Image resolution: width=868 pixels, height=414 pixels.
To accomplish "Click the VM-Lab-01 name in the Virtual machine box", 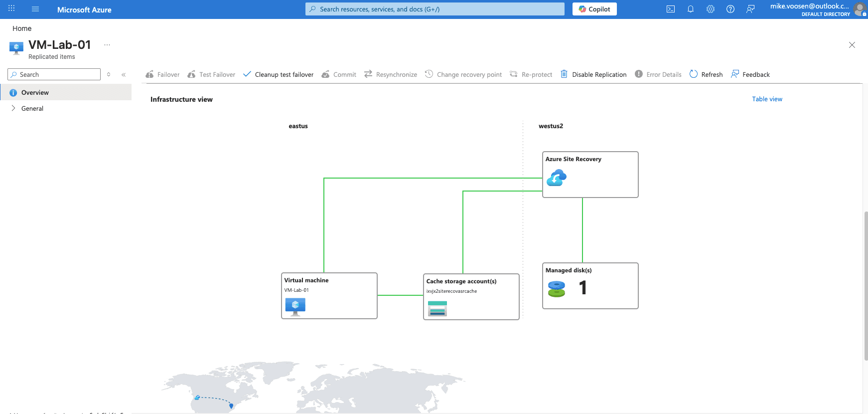I will click(x=296, y=290).
